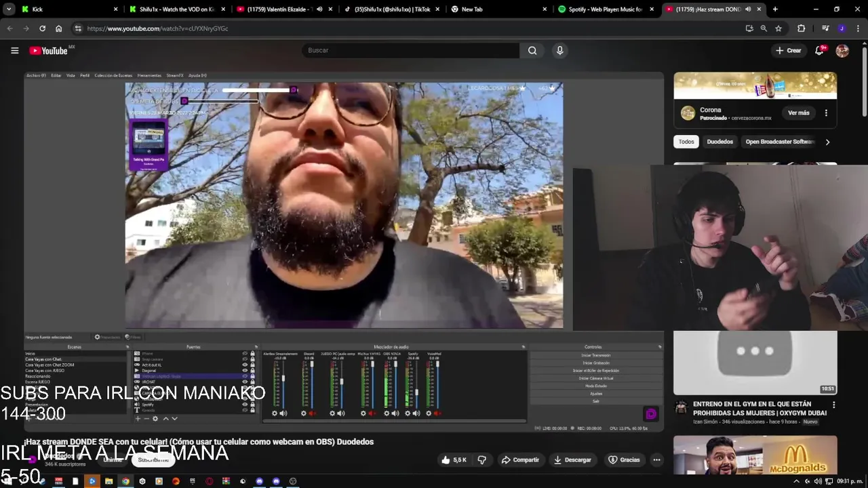Screen dimensions: 868x488
Task: Open the ENTRENO EN EL GYM video title
Action: pos(759,408)
